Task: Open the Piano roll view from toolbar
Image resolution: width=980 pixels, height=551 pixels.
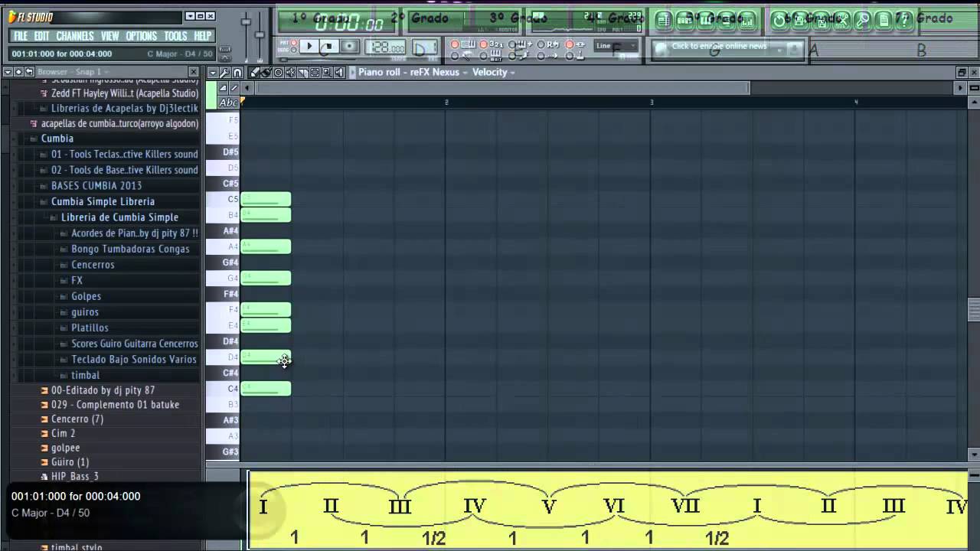Action: (705, 20)
